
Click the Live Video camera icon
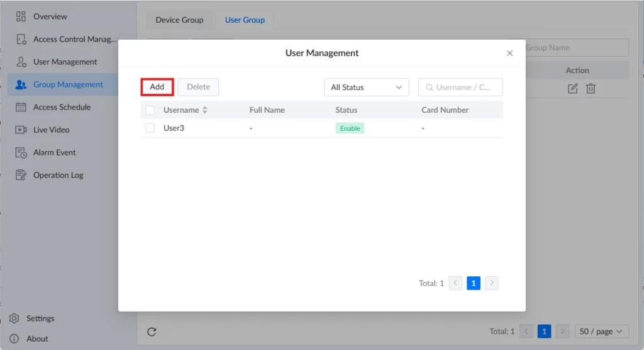coord(21,130)
